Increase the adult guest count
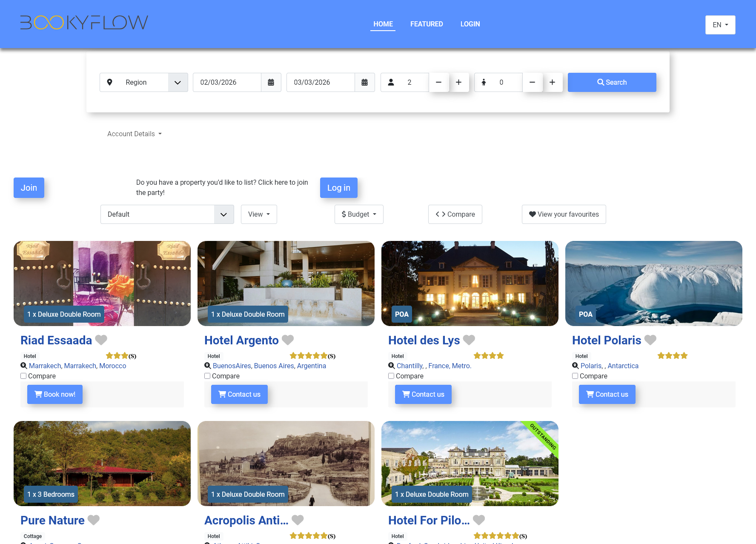This screenshot has height=544, width=756. pos(458,82)
